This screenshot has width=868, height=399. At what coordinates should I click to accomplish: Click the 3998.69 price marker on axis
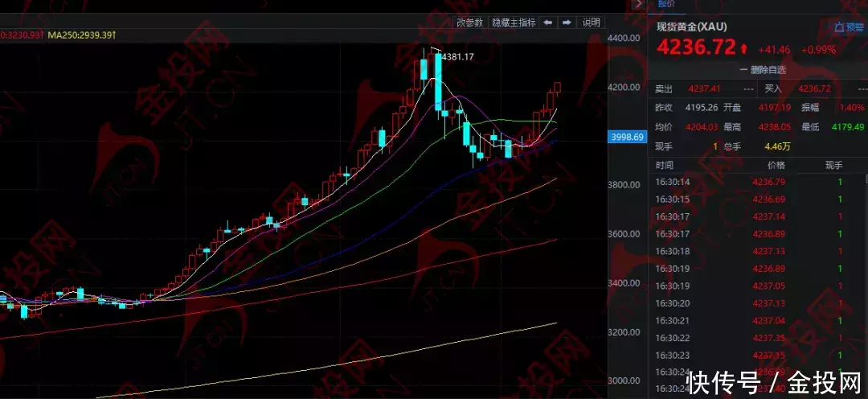[628, 137]
